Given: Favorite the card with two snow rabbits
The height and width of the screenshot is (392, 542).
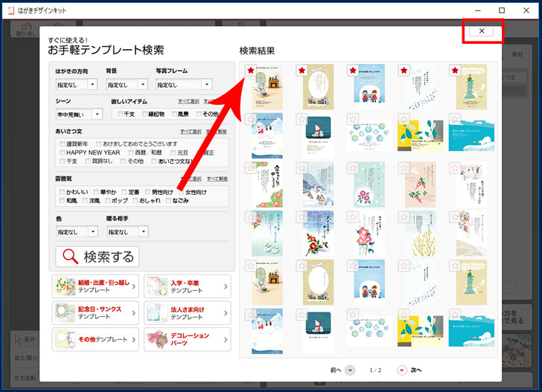Looking at the screenshot, I should (x=251, y=217).
